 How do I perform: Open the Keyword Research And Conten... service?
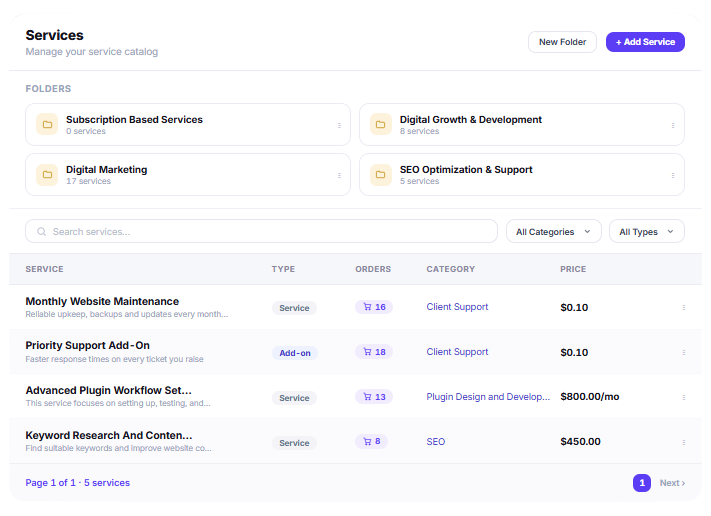(109, 435)
